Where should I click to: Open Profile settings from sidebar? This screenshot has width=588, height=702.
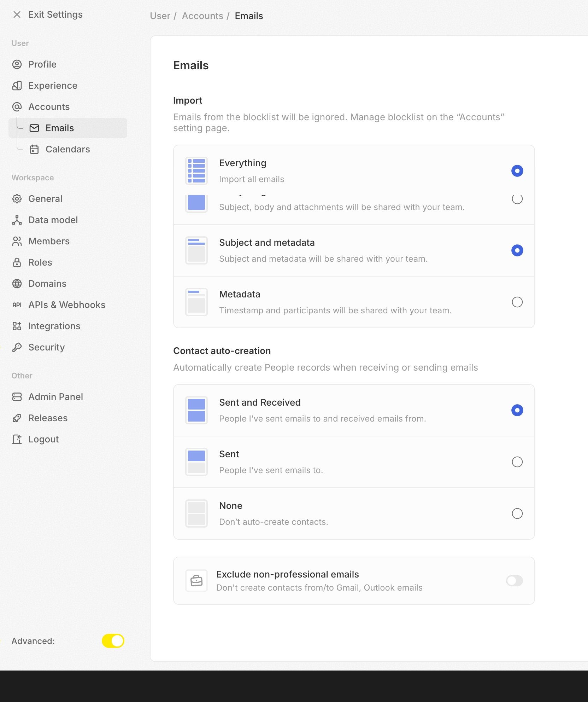point(42,64)
